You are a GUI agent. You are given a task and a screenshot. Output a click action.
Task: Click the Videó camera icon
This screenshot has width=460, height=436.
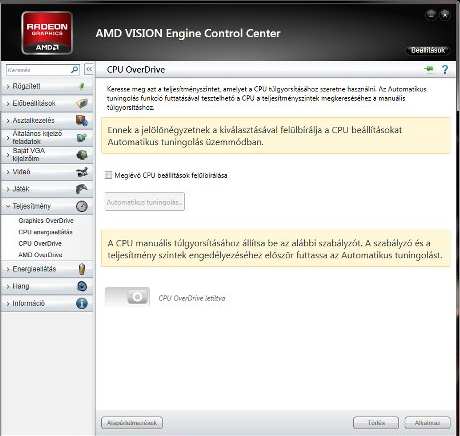point(82,172)
